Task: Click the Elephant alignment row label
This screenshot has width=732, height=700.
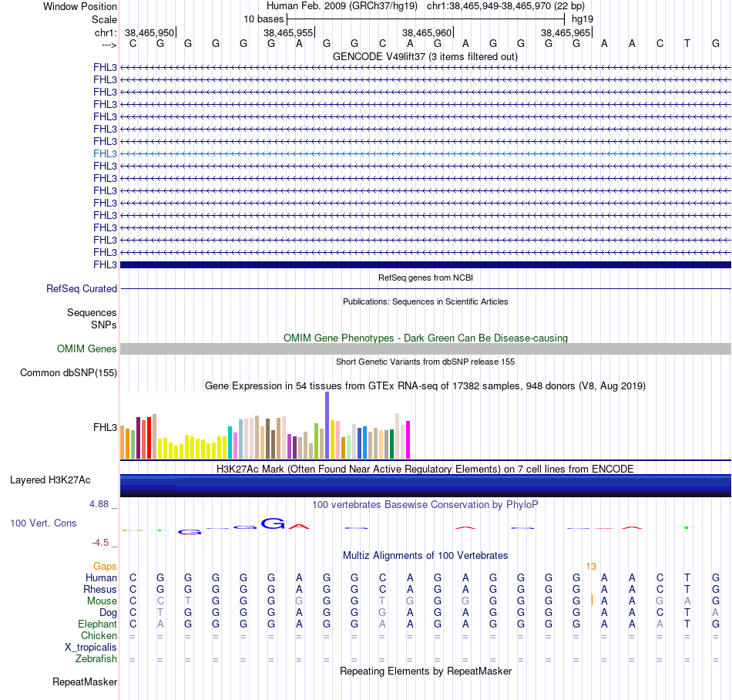Action: coord(97,624)
